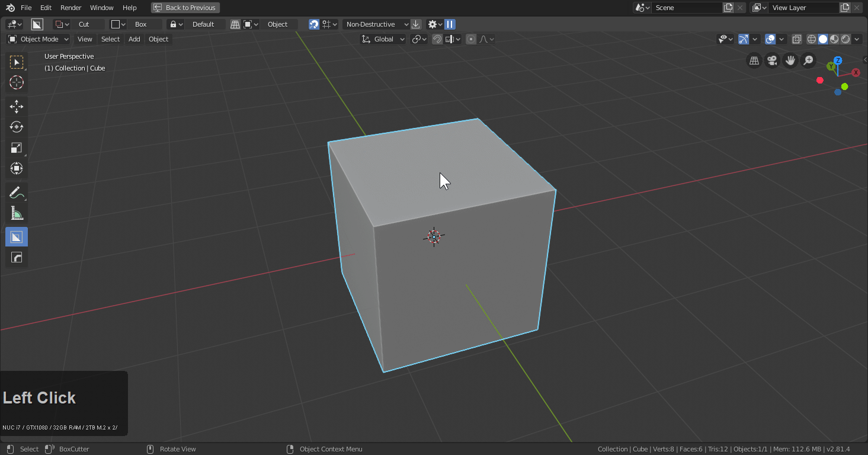Click the Back to Previous button

185,8
